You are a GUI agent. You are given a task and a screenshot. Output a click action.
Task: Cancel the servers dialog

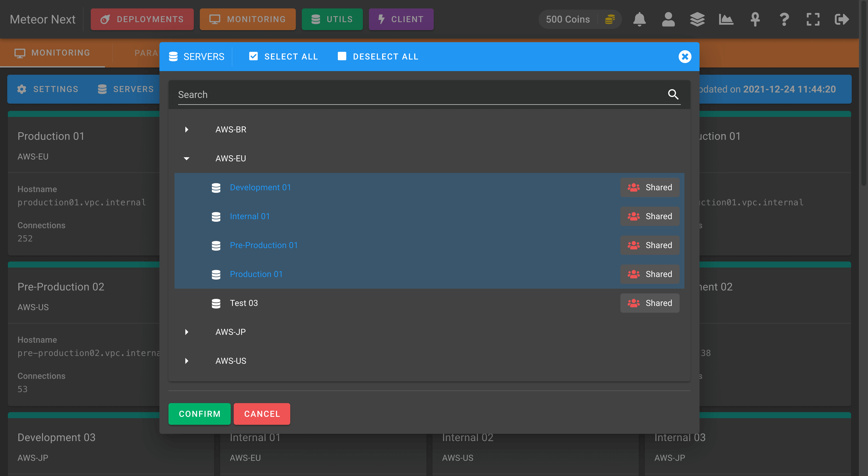(262, 414)
